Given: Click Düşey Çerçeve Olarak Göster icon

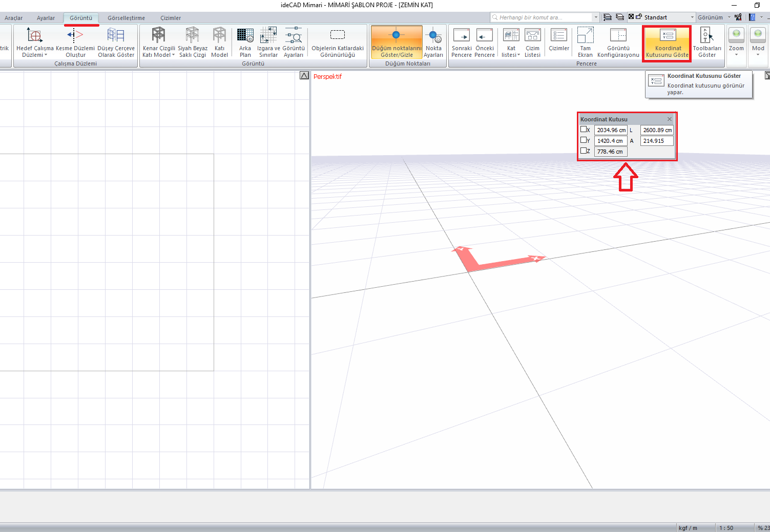Looking at the screenshot, I should click(x=116, y=36).
